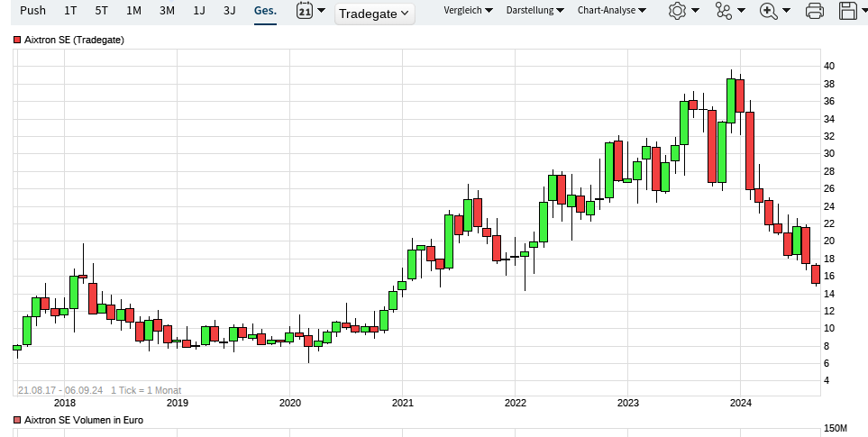Viewport: 868px width, 437px height.
Task: Open the Darstellung menu
Action: (535, 11)
